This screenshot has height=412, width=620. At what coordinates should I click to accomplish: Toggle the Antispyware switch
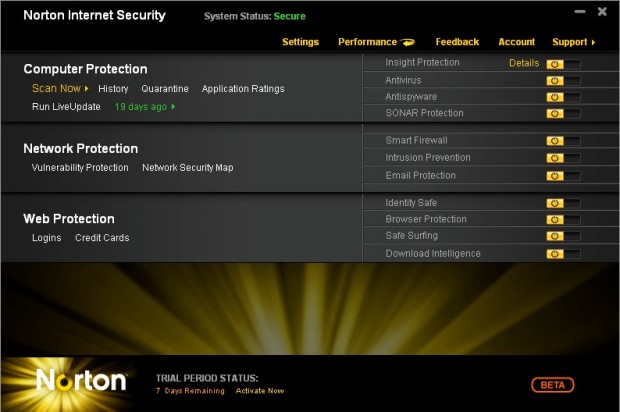pyautogui.click(x=563, y=97)
